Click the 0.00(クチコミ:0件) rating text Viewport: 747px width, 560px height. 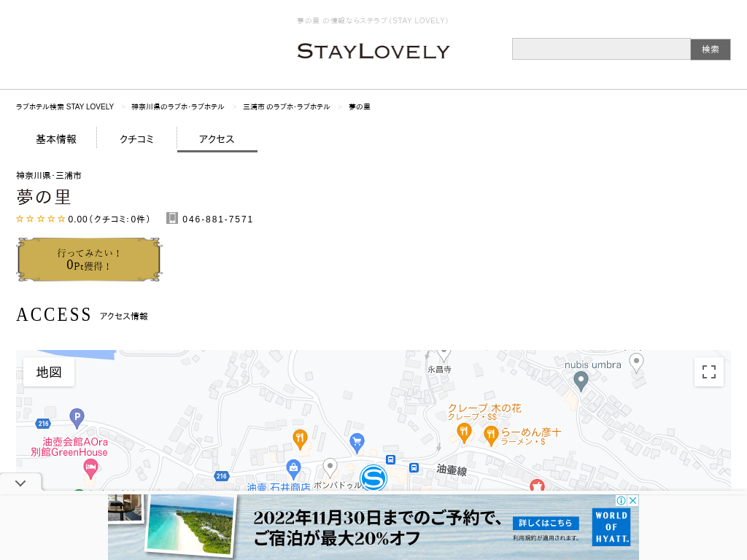[x=109, y=219]
